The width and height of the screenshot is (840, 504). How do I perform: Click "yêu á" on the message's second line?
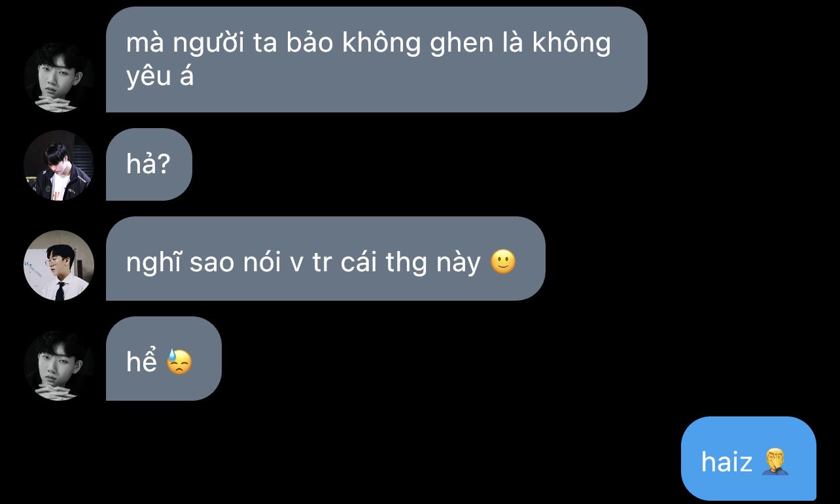click(x=160, y=77)
